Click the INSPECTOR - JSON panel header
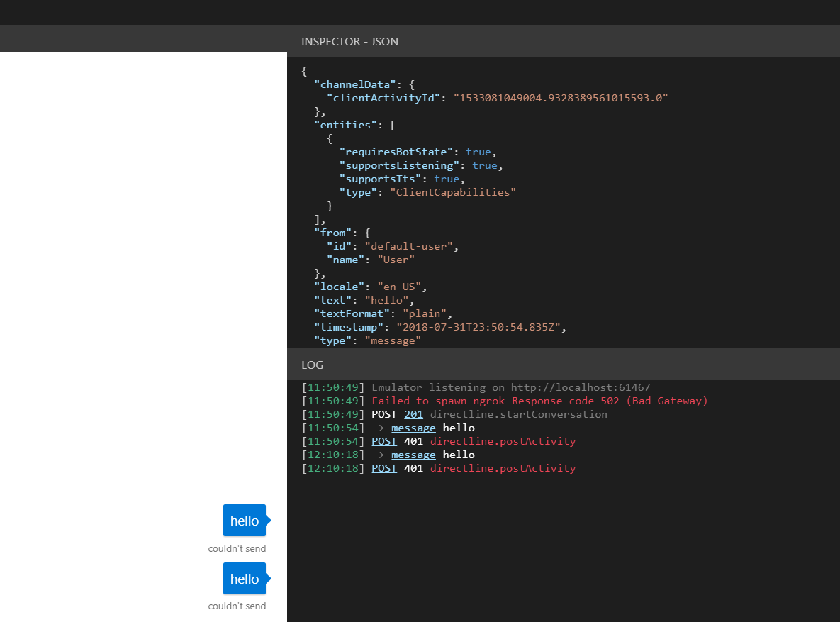840x622 pixels. [349, 41]
